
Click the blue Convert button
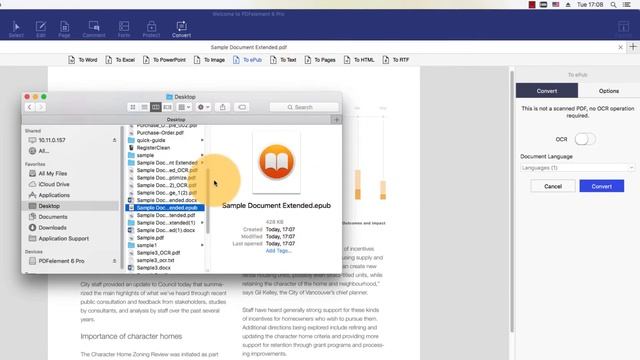(602, 186)
